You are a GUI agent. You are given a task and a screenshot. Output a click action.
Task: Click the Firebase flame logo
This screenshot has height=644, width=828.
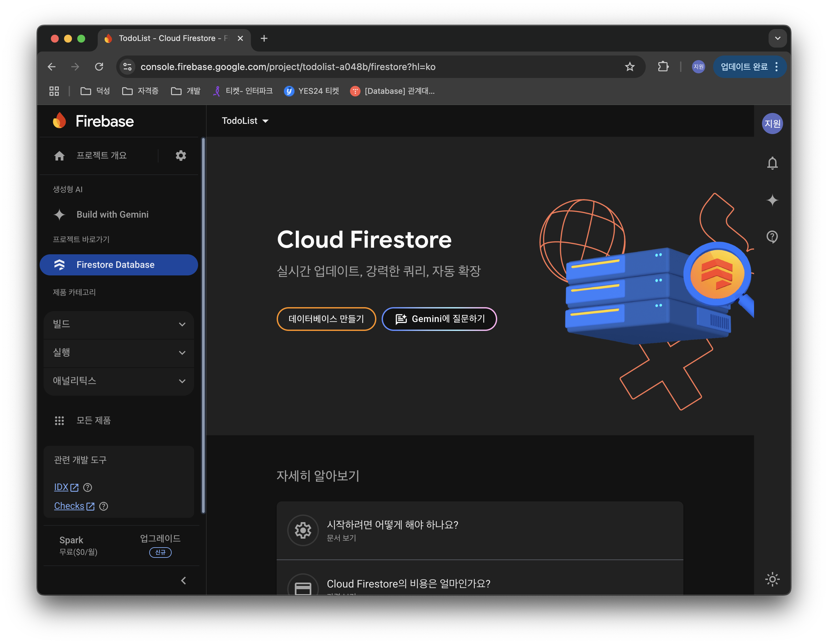pyautogui.click(x=59, y=121)
